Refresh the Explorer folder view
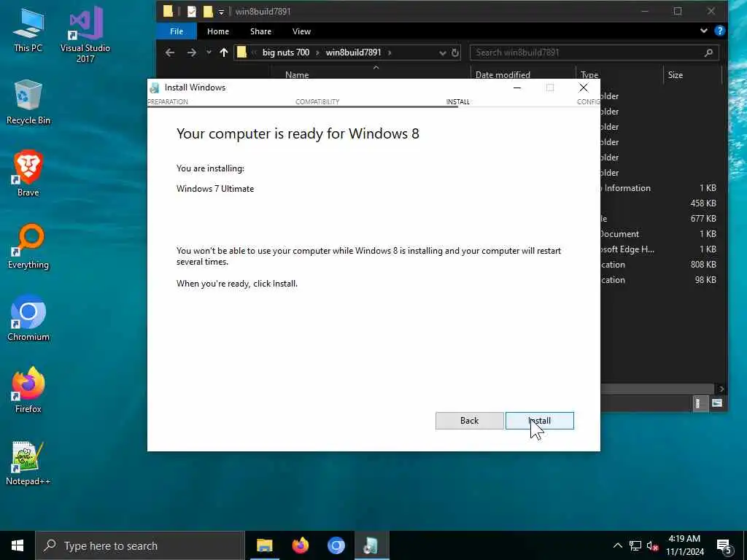This screenshot has width=747, height=560. click(x=455, y=52)
